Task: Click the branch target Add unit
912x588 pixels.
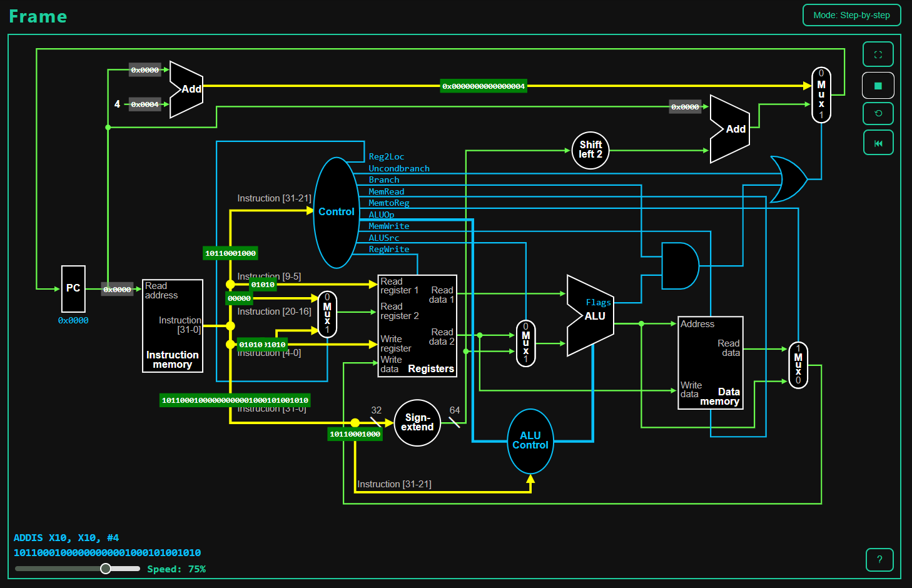Action: click(x=730, y=129)
